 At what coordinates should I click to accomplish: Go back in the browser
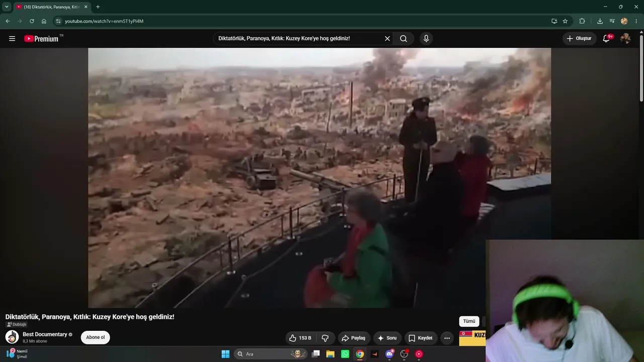coord(8,21)
